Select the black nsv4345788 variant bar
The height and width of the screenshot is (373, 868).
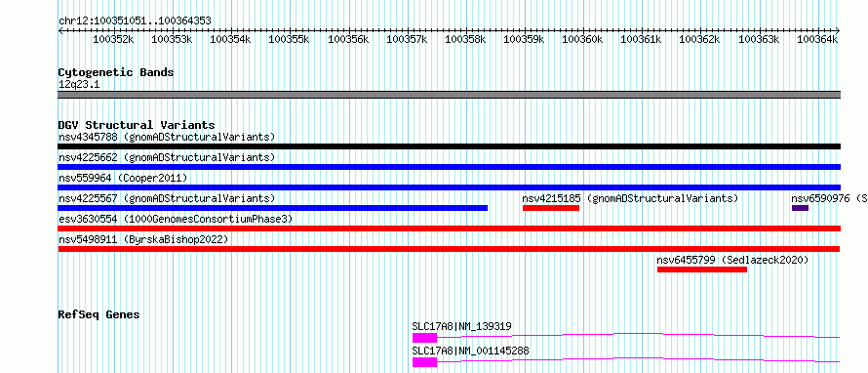(449, 146)
